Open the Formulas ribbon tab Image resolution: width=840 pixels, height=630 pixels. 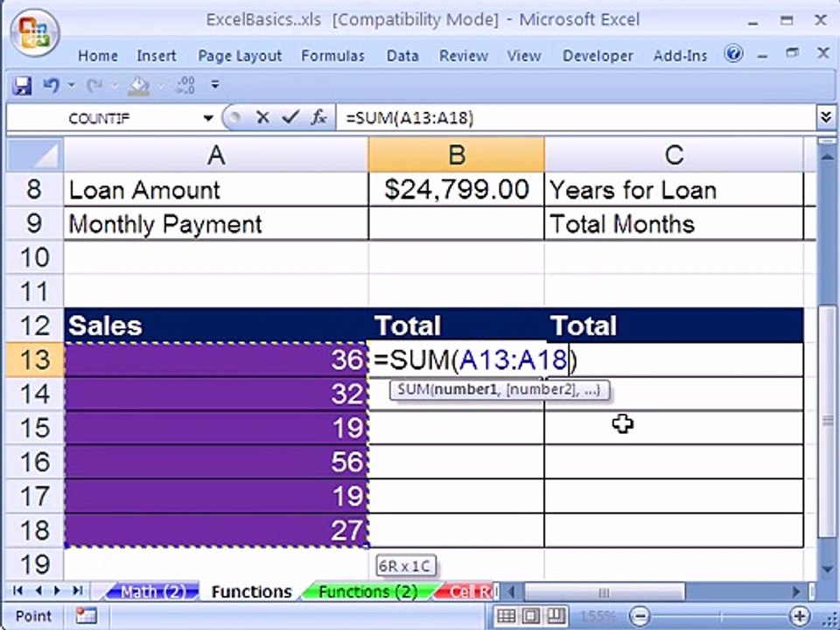coord(332,56)
